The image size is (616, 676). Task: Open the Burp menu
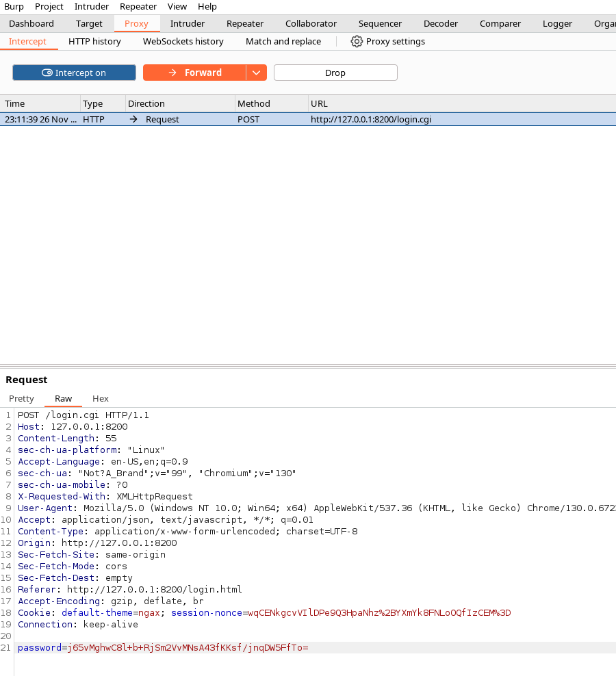click(14, 6)
